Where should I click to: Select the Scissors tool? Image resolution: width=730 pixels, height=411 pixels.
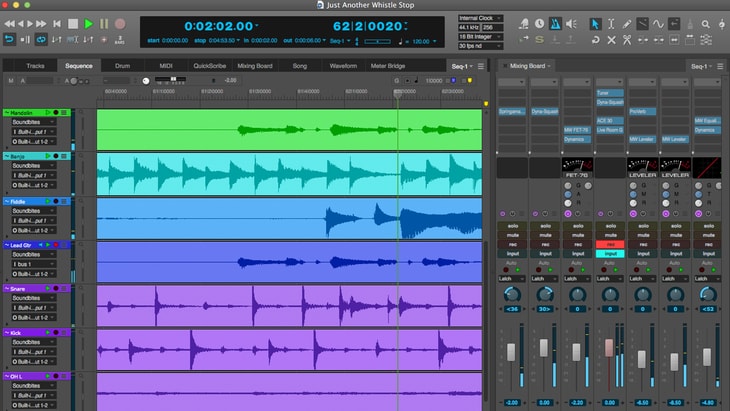coord(627,40)
